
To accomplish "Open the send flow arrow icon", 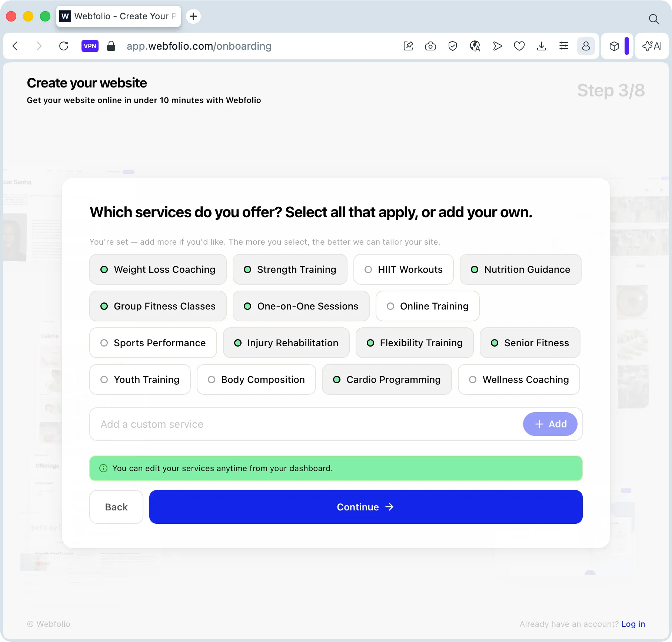I will (x=497, y=46).
